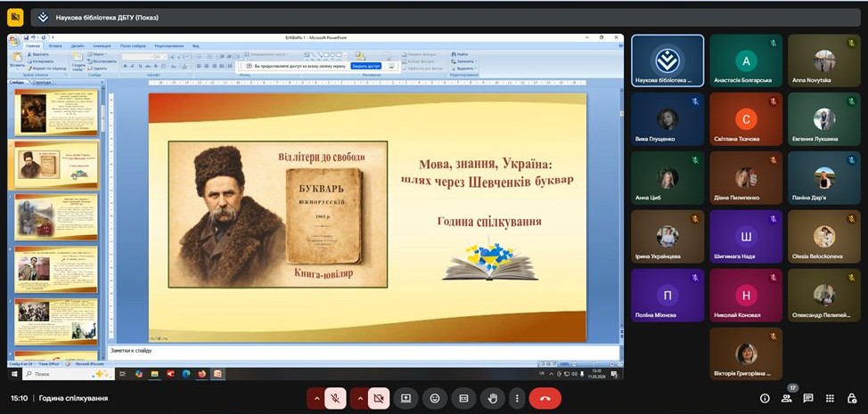The image size is (868, 414).
Task: Open the emoji reactions icon
Action: click(434, 398)
